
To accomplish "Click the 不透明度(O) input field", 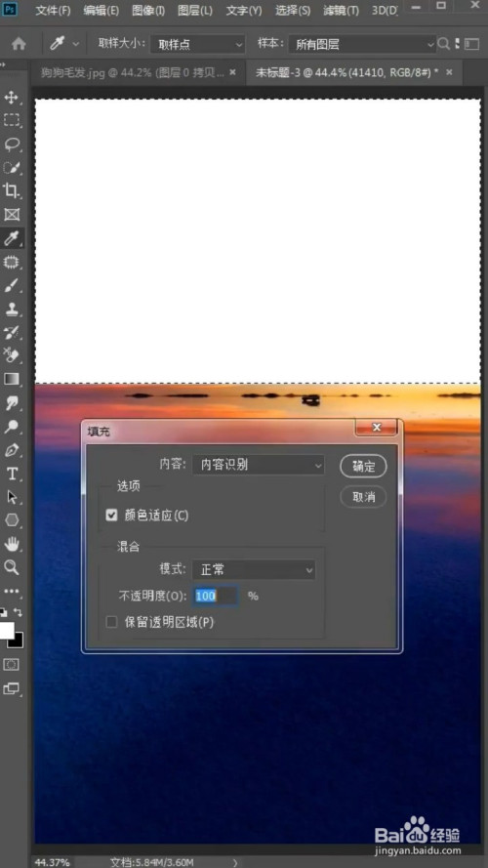I will coord(217,597).
